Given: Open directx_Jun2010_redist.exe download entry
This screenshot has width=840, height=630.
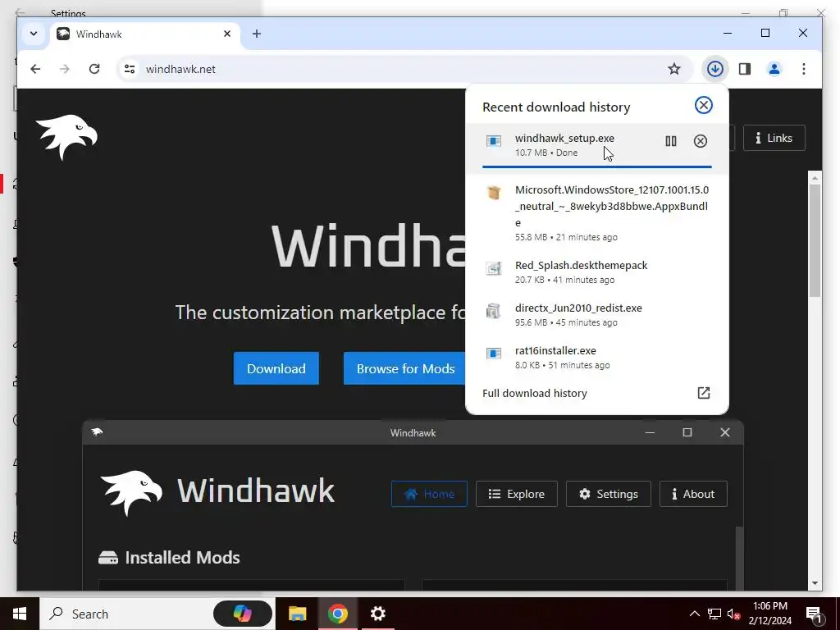Looking at the screenshot, I should (x=597, y=315).
